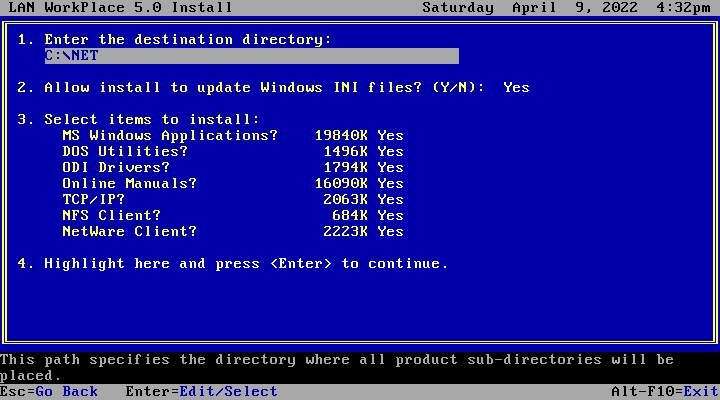Image resolution: width=720 pixels, height=400 pixels.
Task: Toggle Yes for NetWare Client
Action: (390, 231)
